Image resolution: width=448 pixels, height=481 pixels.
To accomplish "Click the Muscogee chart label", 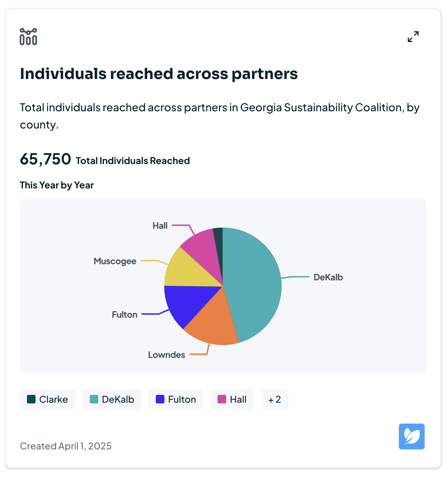I will [115, 261].
